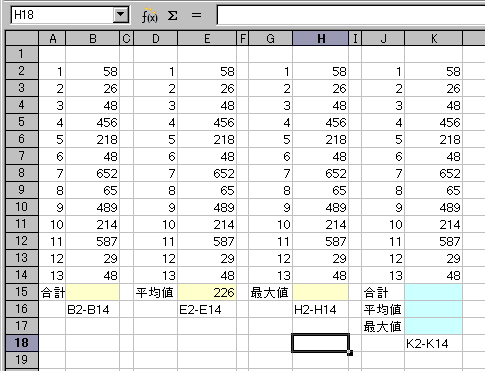This screenshot has width=485, height=371.
Task: Select column H header
Action: click(x=321, y=39)
